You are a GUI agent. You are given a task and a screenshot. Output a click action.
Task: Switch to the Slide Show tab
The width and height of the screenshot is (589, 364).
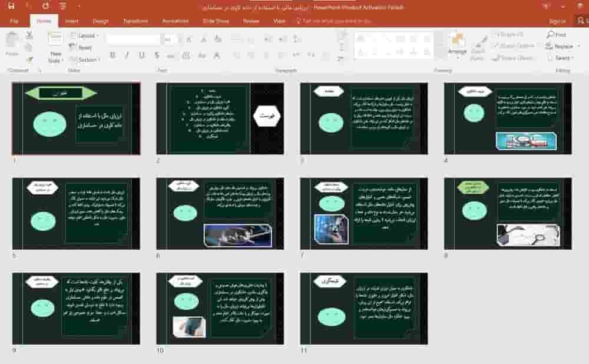(x=216, y=21)
